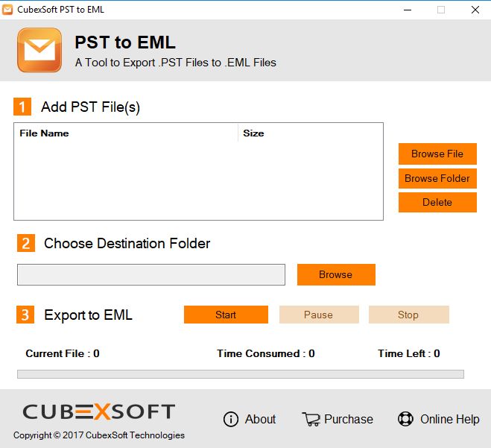The width and height of the screenshot is (491, 448).
Task: Minimize the CubexSoft window
Action: (x=408, y=10)
